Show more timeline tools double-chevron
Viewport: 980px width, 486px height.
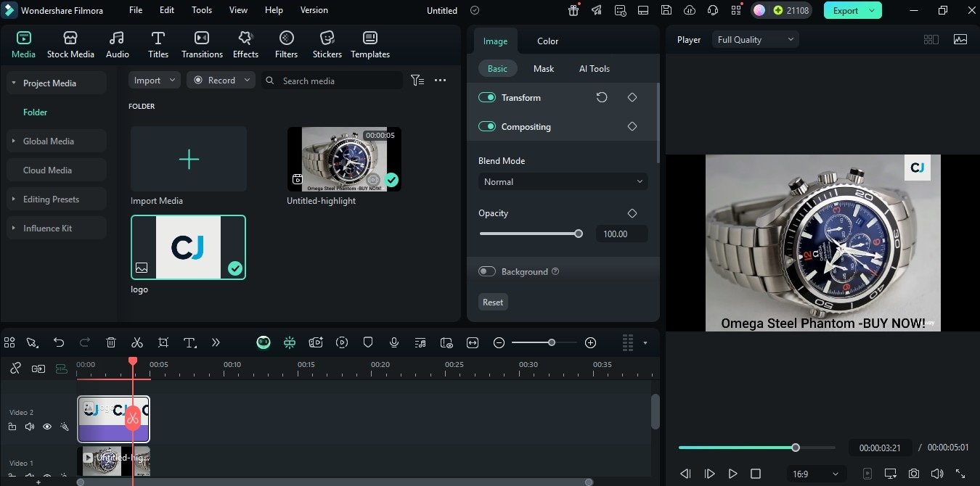click(x=216, y=342)
